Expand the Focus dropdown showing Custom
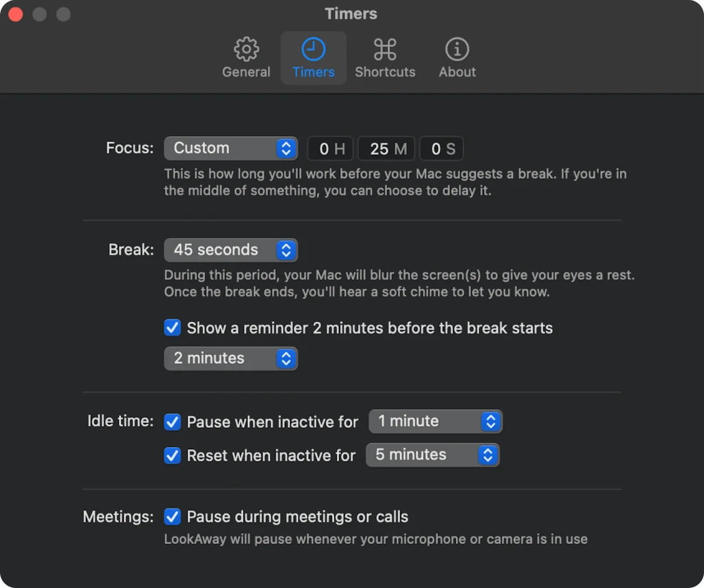Image resolution: width=704 pixels, height=588 pixels. (x=231, y=148)
